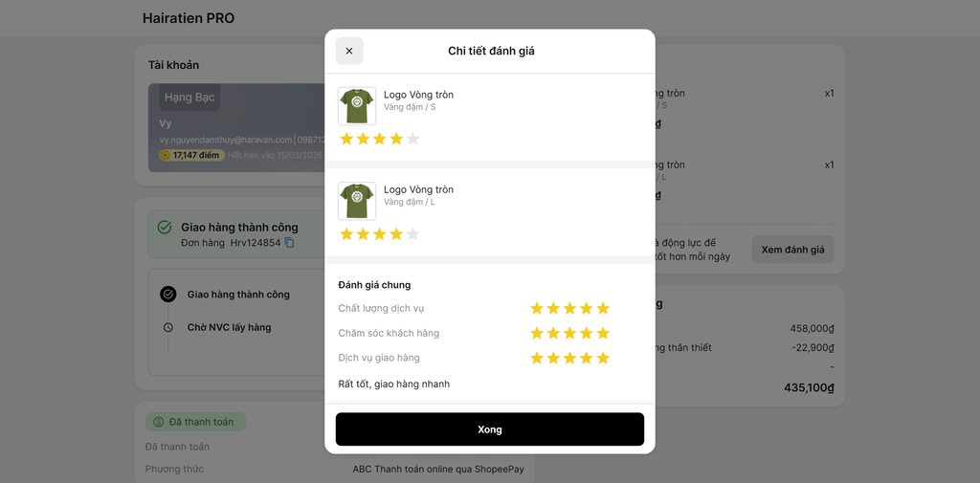Click the Hạng Bạc membership badge
980x483 pixels.
click(189, 98)
